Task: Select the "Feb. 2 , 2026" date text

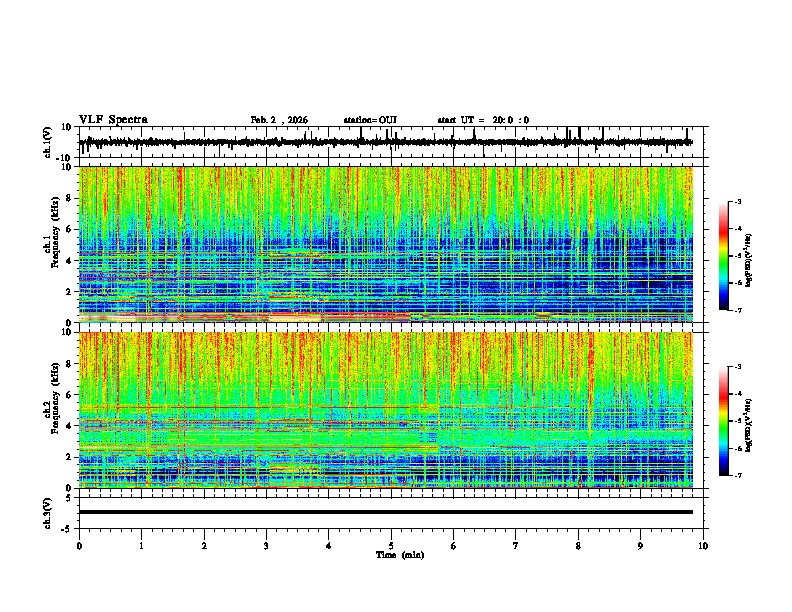Action: tap(279, 120)
